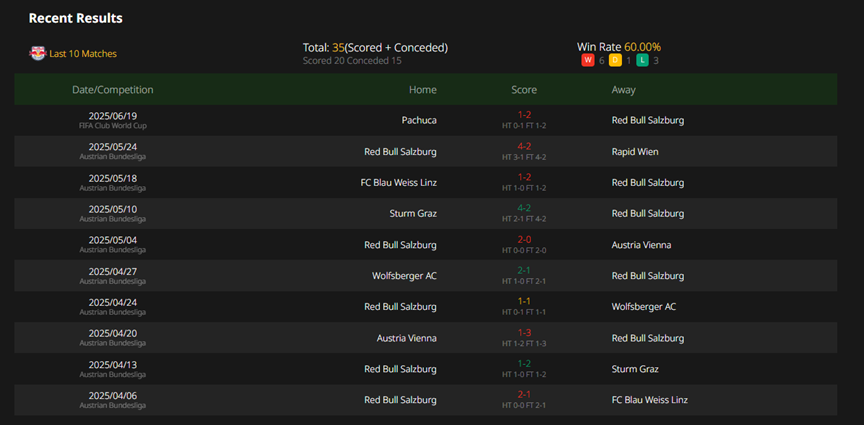Click HT 0-0 FT 2-0 halftime detail
Screen dimensions: 864x425
[x=523, y=250]
